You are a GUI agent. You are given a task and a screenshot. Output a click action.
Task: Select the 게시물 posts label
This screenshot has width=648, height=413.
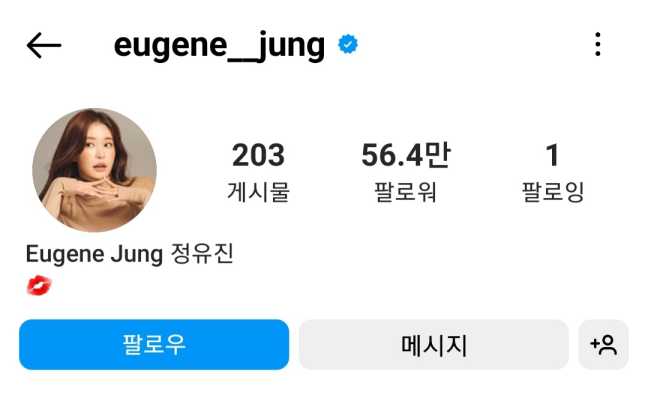click(258, 192)
